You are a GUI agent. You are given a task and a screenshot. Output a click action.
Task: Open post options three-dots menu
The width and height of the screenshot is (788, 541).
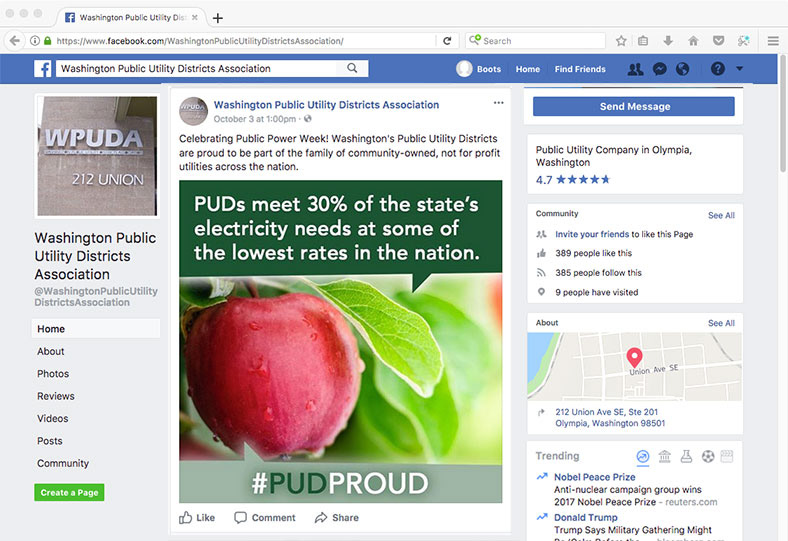[x=499, y=103]
